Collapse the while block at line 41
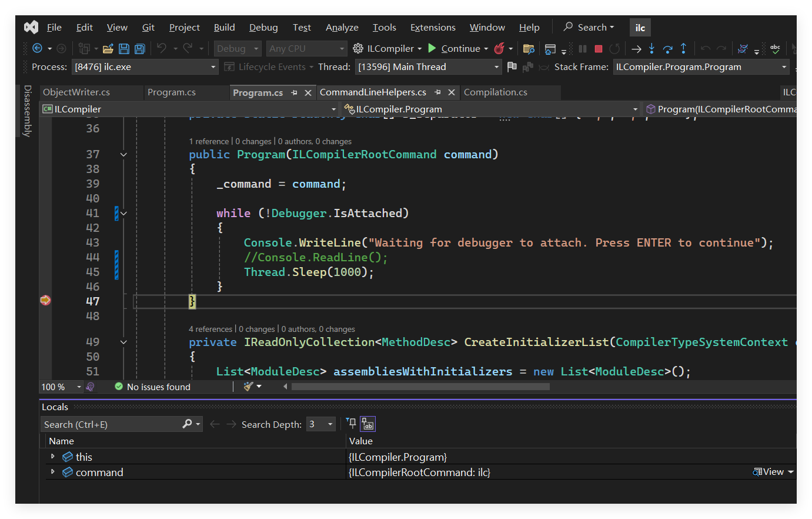812x519 pixels. (x=123, y=213)
